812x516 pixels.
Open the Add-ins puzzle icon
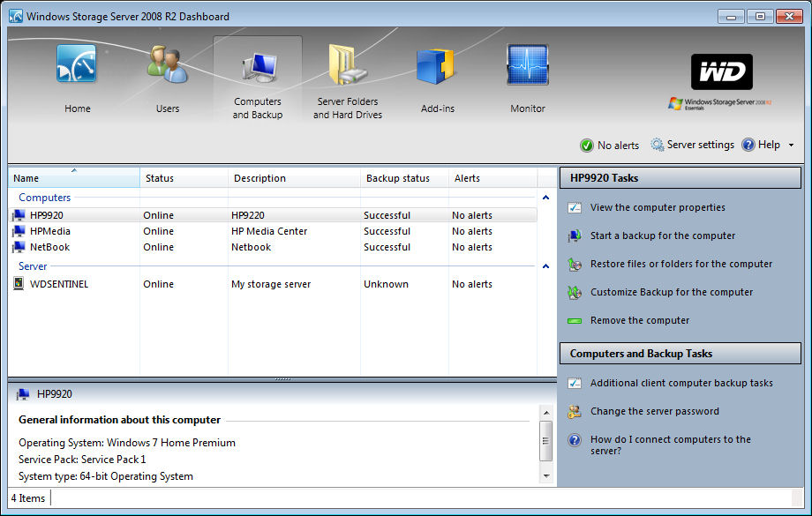pyautogui.click(x=435, y=66)
